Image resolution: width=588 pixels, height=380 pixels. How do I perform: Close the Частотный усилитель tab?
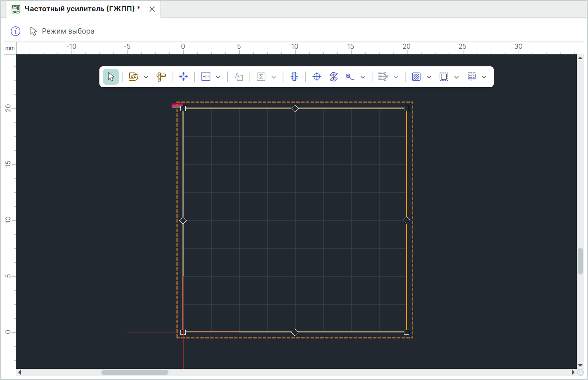[152, 9]
